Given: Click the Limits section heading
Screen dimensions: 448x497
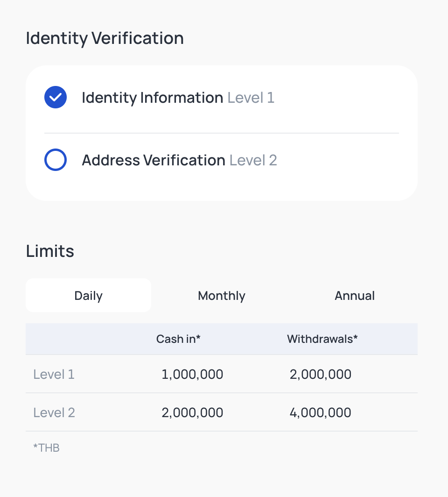Looking at the screenshot, I should coord(50,251).
